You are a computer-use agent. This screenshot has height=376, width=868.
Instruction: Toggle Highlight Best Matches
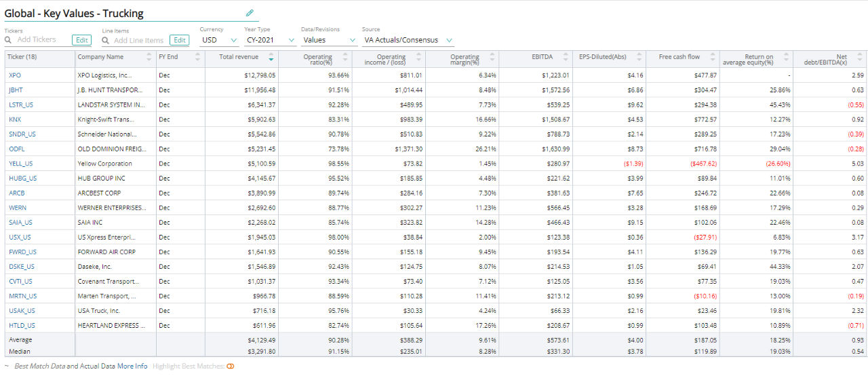point(230,366)
